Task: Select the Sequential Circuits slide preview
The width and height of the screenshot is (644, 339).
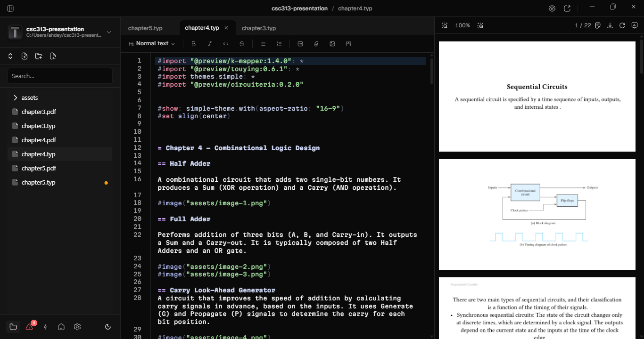Action: point(537,97)
